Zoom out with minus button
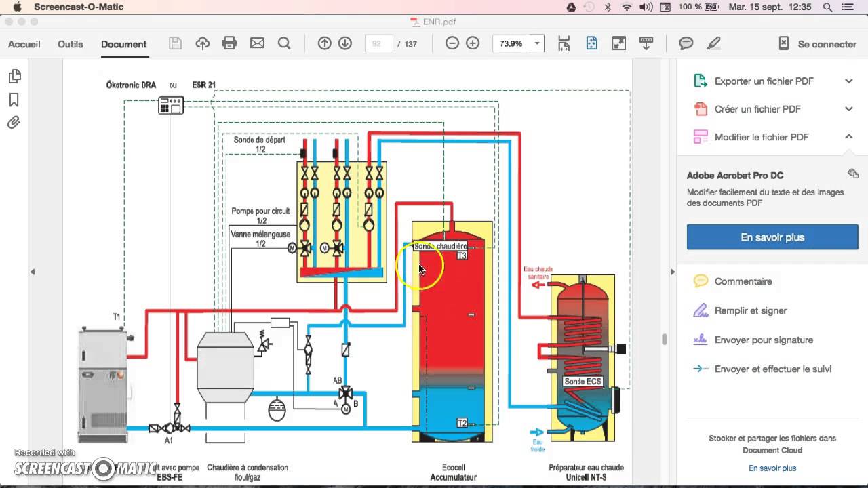868x488 pixels. (452, 43)
